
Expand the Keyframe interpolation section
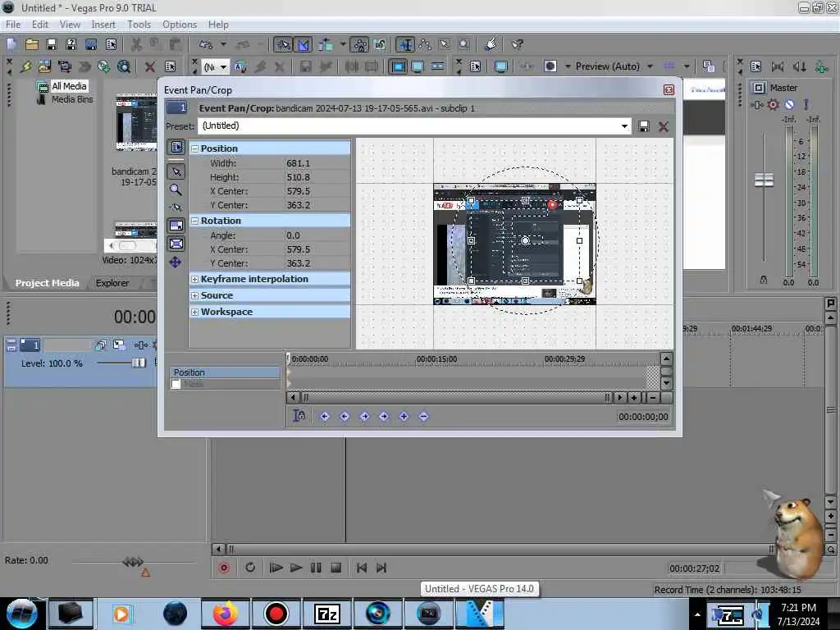pyautogui.click(x=195, y=279)
